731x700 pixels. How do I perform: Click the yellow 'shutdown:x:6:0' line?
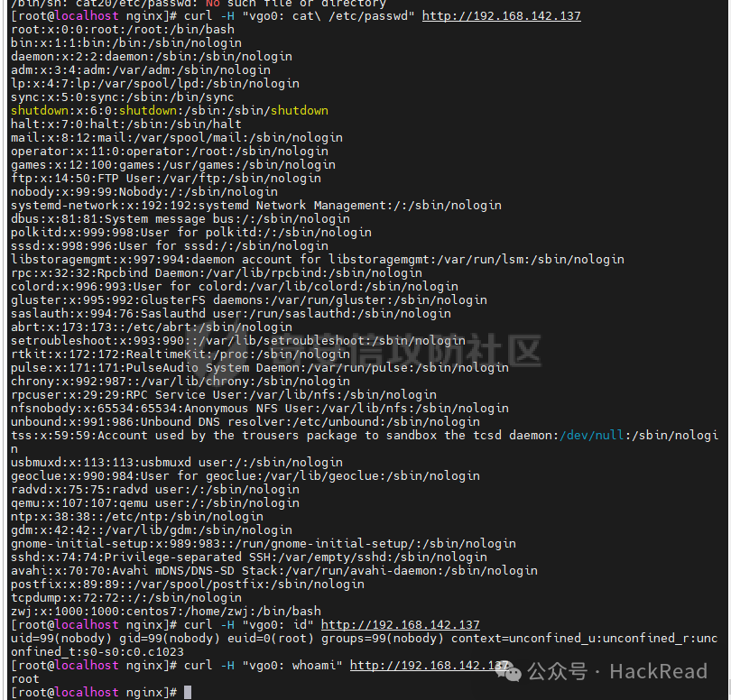tap(170, 110)
